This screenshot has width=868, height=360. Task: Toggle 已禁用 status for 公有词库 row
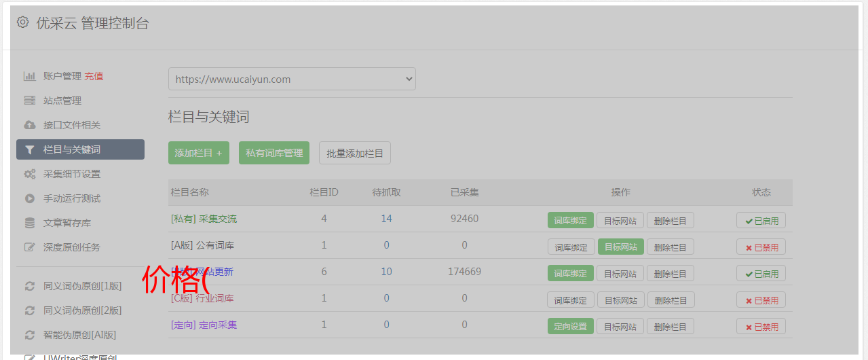[x=761, y=247]
